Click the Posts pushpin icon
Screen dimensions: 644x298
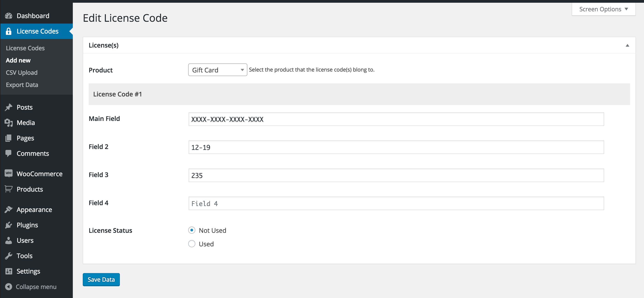[x=9, y=107]
